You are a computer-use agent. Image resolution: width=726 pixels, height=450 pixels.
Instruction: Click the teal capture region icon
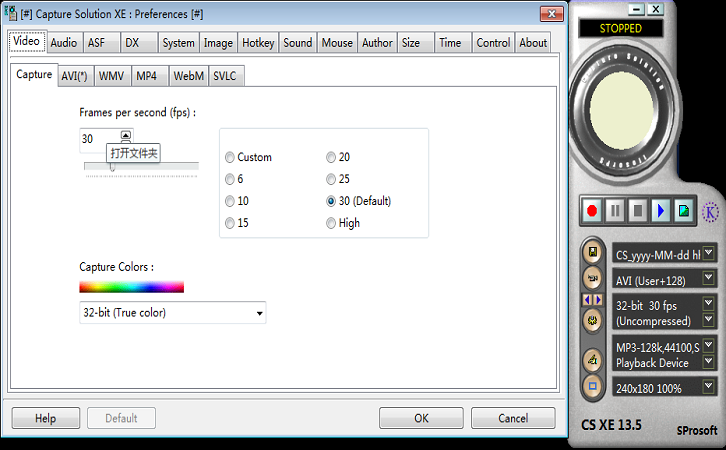click(683, 211)
